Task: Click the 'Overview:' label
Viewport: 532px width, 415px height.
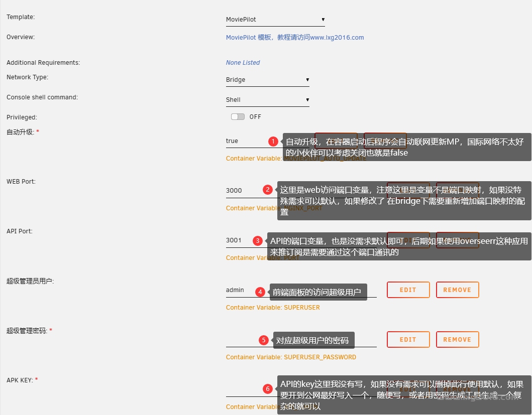Action: [21, 37]
